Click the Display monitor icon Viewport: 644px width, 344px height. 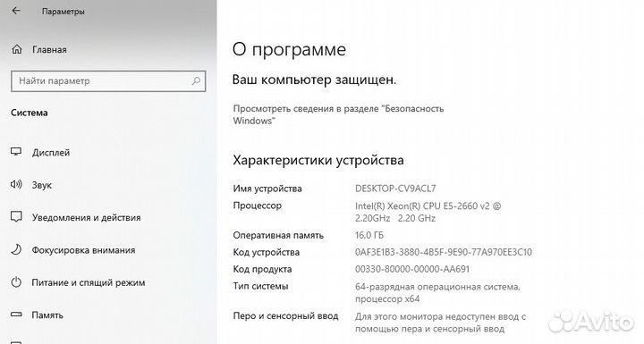(x=16, y=152)
